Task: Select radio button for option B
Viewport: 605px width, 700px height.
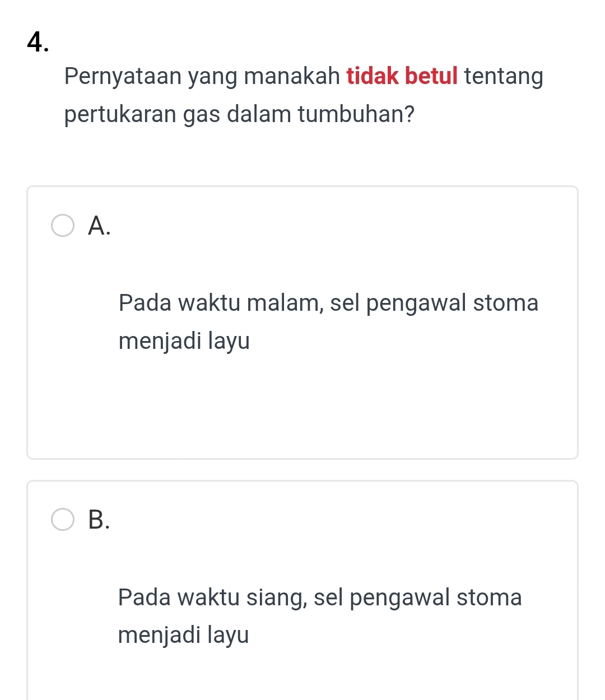Action: click(63, 520)
